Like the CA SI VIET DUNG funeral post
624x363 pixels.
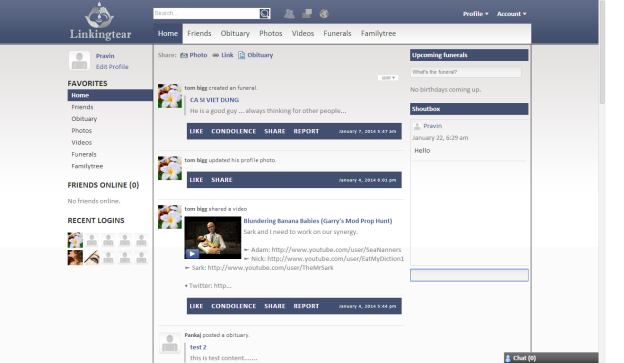tap(196, 131)
